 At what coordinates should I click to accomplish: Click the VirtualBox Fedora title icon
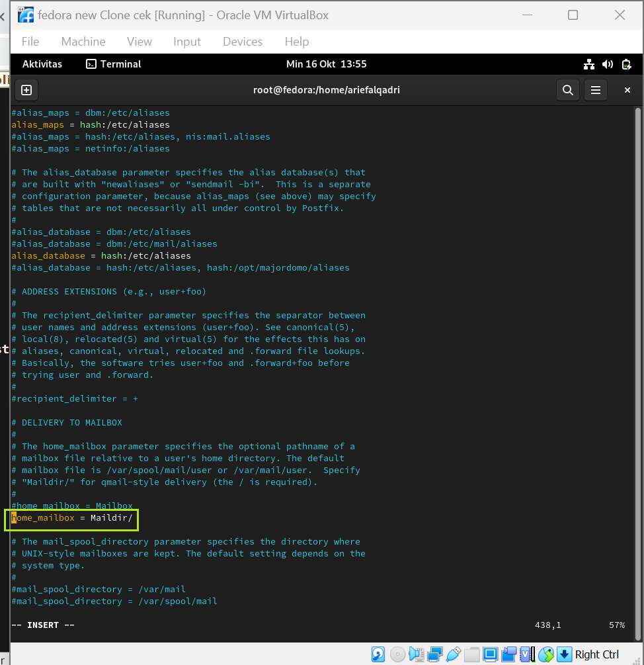(26, 15)
